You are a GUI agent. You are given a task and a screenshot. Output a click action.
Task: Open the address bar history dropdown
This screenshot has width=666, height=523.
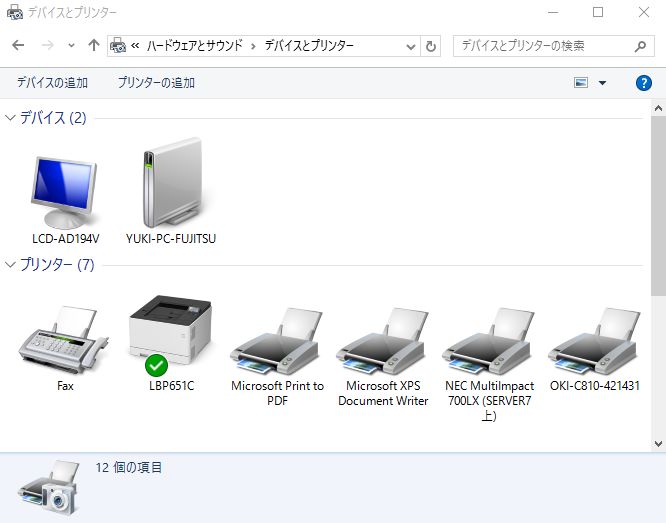tap(412, 46)
